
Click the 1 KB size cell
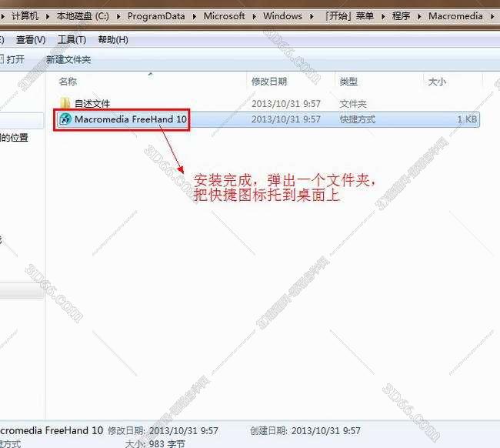click(467, 119)
